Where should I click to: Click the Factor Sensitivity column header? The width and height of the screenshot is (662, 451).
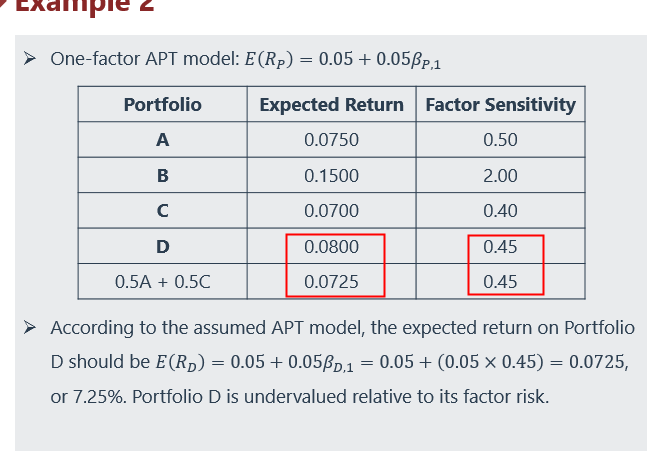pyautogui.click(x=500, y=104)
